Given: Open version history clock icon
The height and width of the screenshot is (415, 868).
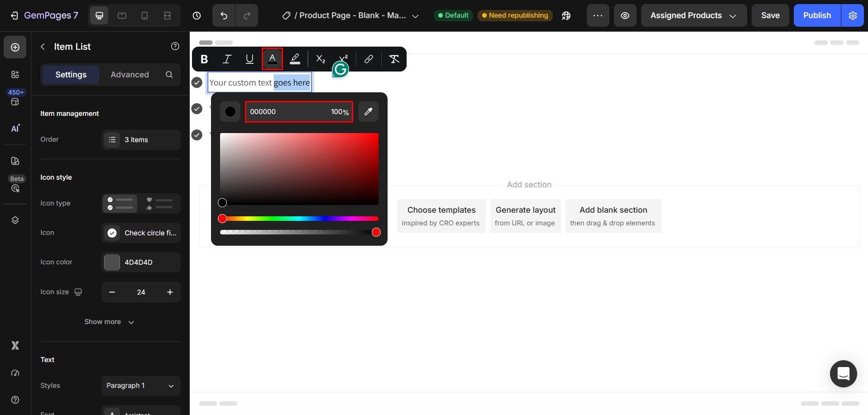Looking at the screenshot, I should coord(197,15).
